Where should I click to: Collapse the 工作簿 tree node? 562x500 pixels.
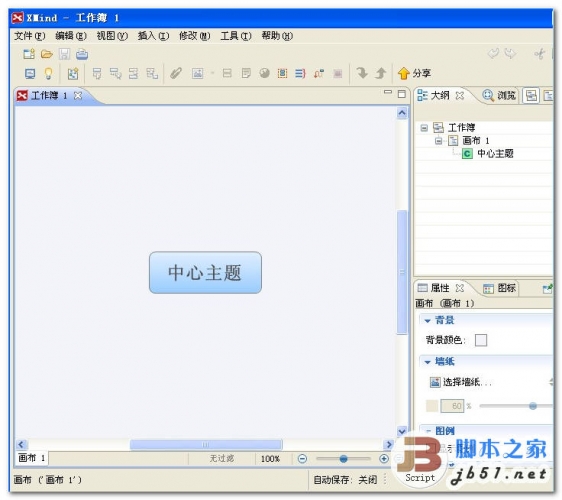coord(424,128)
